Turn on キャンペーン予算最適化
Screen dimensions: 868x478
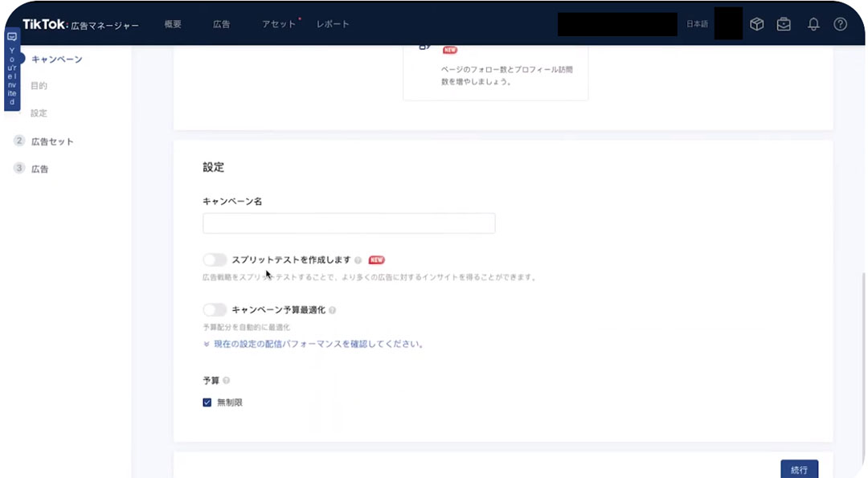click(215, 309)
